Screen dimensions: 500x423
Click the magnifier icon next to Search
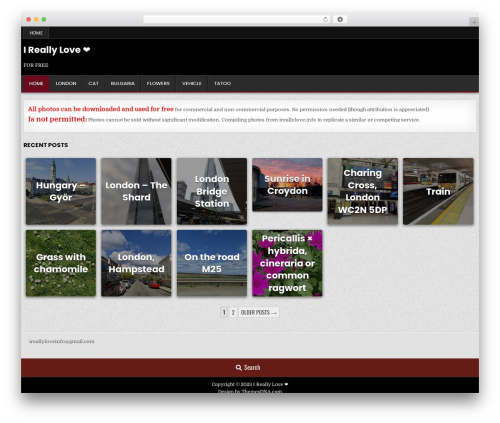[x=239, y=368]
